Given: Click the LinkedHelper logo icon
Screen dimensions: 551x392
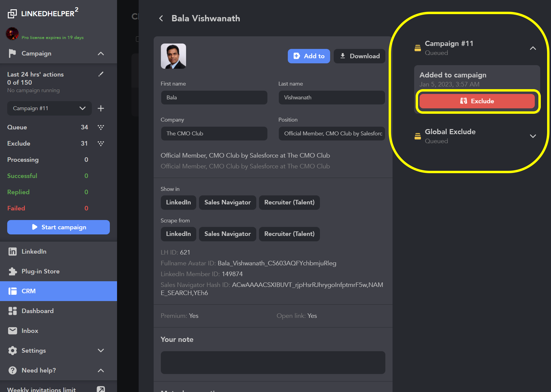Looking at the screenshot, I should click(x=12, y=14).
